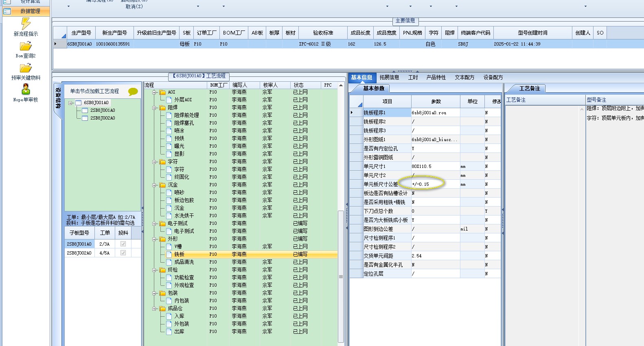The width and height of the screenshot is (644, 346).
Task: Open the Bom查询2 folder icon
Action: (x=26, y=46)
